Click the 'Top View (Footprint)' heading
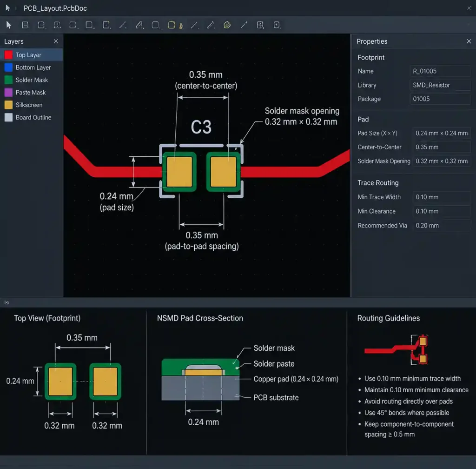The height and width of the screenshot is (469, 476). (x=47, y=318)
